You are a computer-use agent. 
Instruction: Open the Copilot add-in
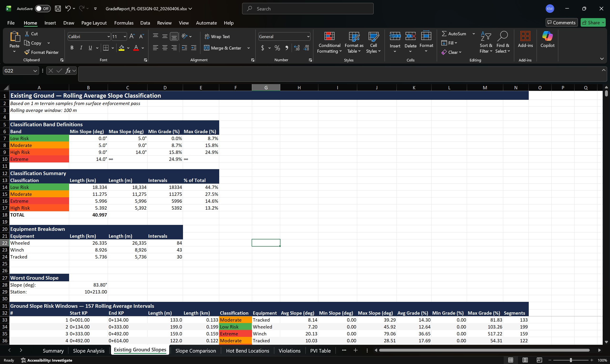(x=547, y=39)
